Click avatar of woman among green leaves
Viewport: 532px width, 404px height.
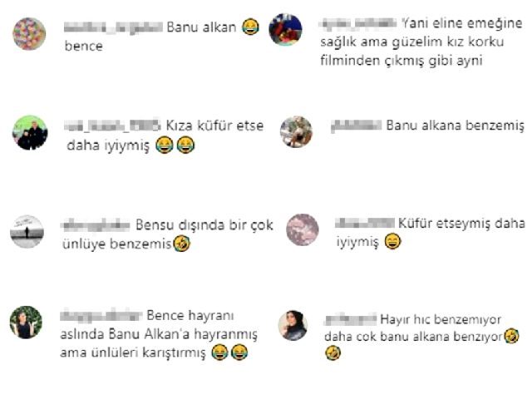click(26, 323)
